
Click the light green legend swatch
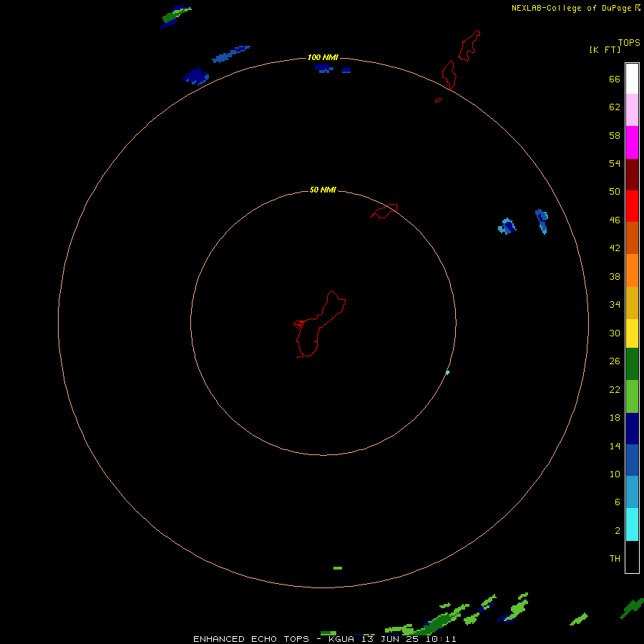tap(632, 396)
